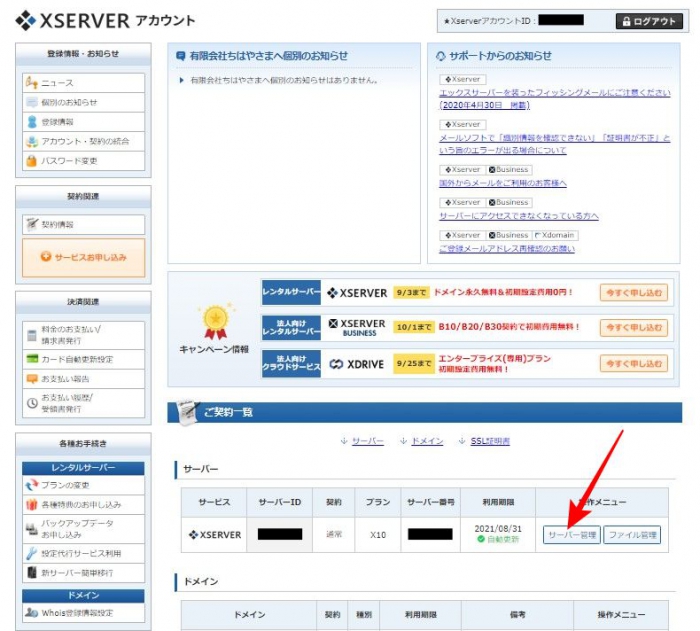Image resolution: width=700 pixels, height=631 pixels.
Task: Open ご登録メールアドレス再確認のお願い link
Action: click(x=507, y=249)
